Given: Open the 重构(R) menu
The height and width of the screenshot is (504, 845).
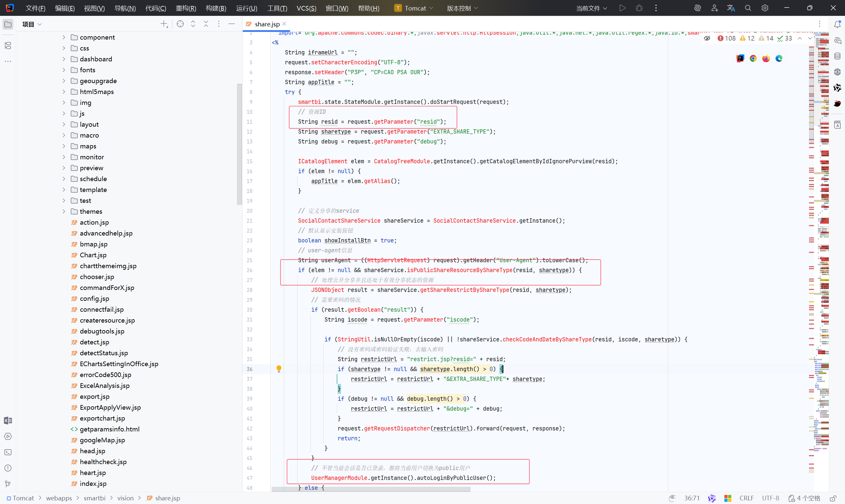Looking at the screenshot, I should (186, 8).
